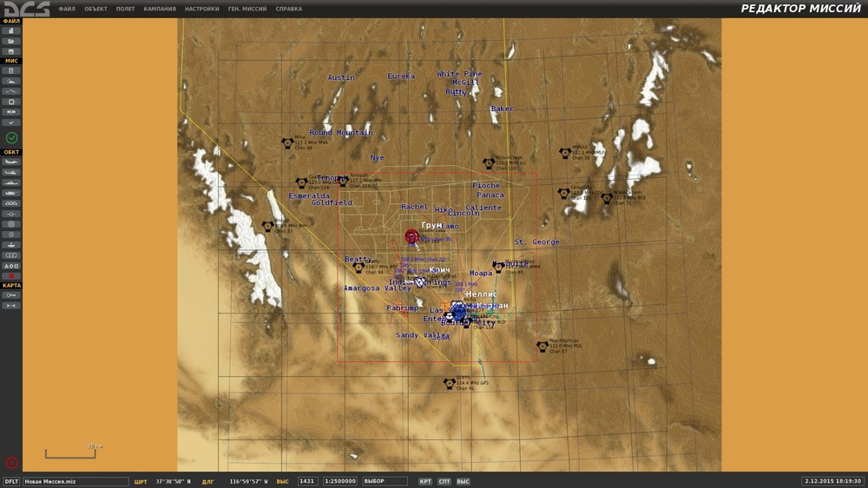The image size is (868, 488).
Task: Select the navigation point tool
Action: click(x=11, y=214)
